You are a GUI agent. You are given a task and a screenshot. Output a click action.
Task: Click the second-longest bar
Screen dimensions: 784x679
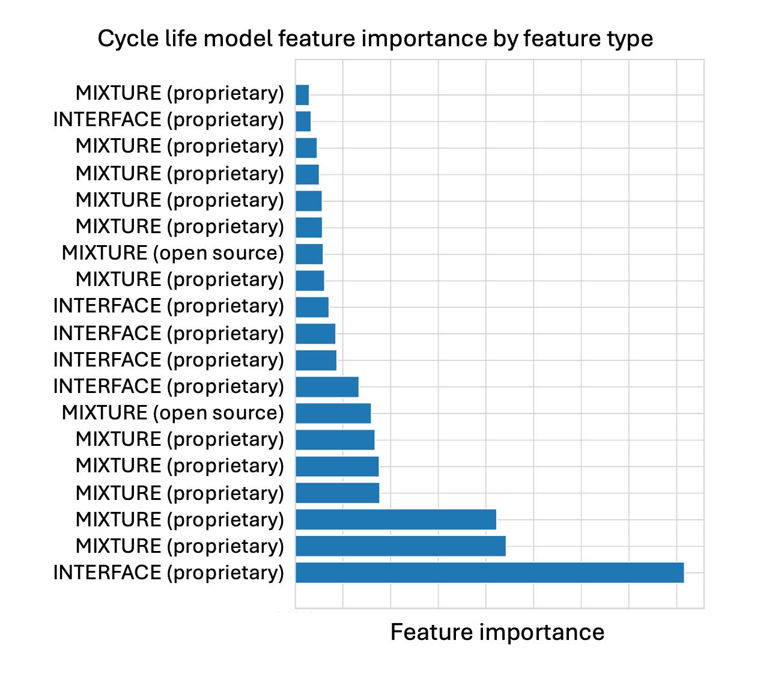coord(401,546)
